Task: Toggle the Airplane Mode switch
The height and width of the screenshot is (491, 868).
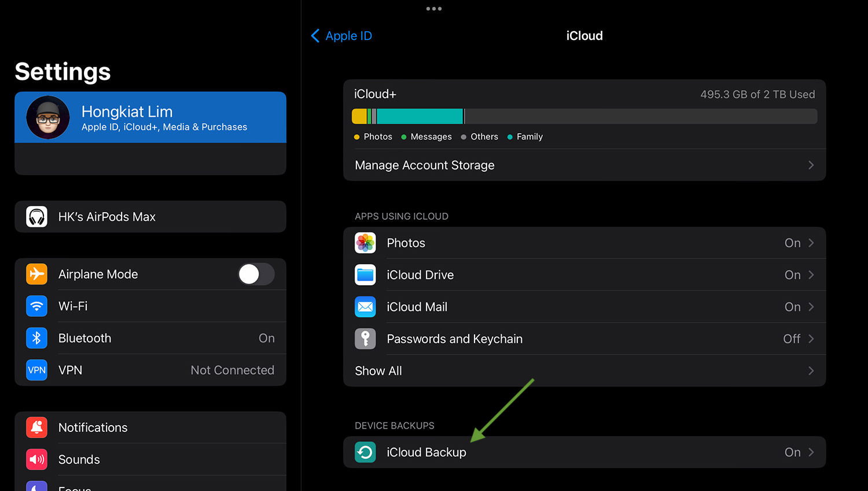Action: [256, 274]
